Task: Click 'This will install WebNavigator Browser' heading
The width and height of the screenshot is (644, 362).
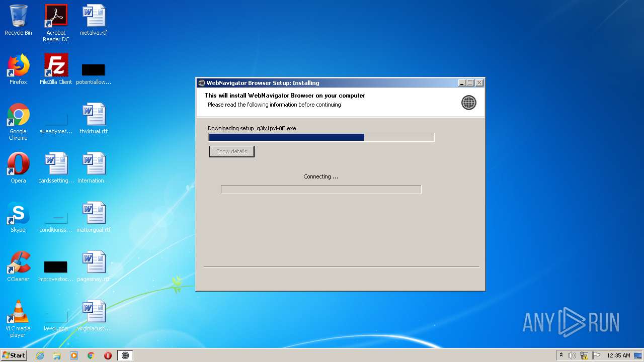Action: (x=285, y=96)
